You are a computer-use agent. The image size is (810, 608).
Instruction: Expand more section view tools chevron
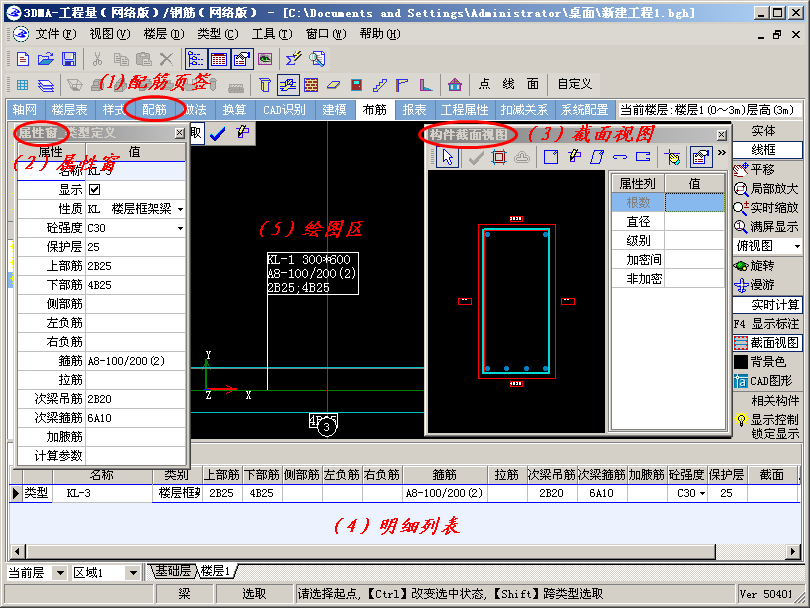[x=722, y=153]
